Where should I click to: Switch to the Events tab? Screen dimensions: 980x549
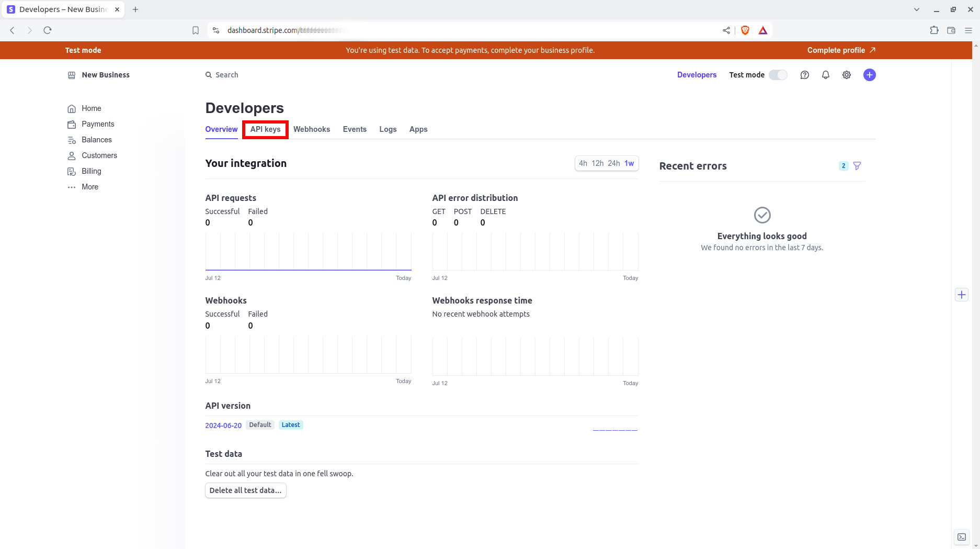[x=355, y=129]
